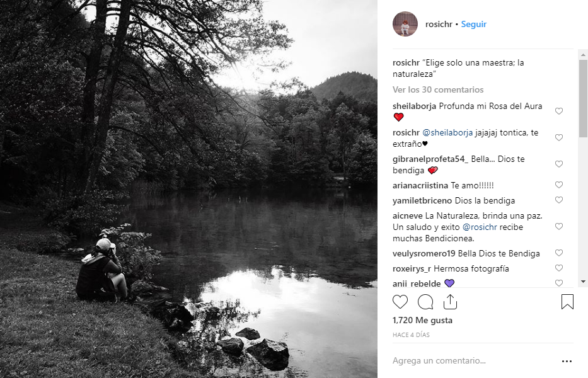Image resolution: width=588 pixels, height=378 pixels.
Task: Like veulysromero19's comment
Action: pyautogui.click(x=558, y=253)
